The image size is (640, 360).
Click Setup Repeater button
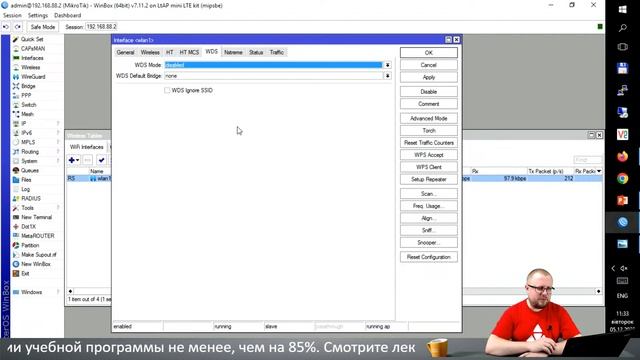[x=429, y=179]
